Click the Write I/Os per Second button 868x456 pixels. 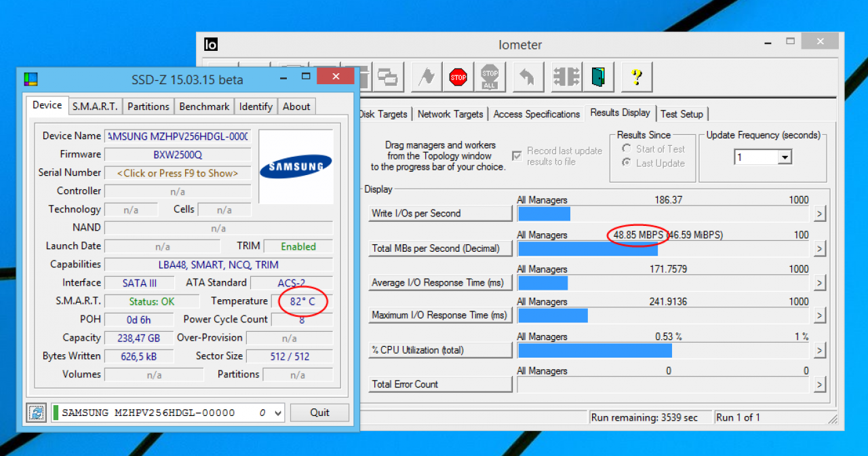tap(440, 213)
